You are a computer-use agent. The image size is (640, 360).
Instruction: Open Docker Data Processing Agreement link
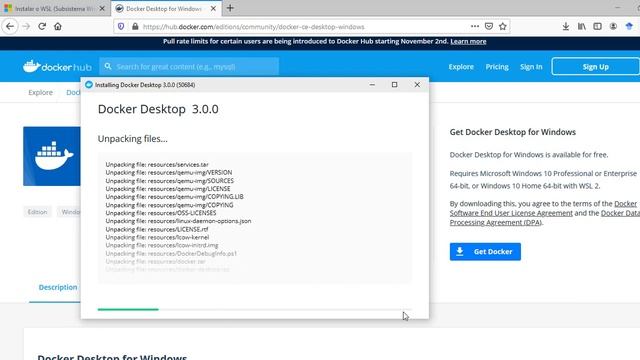click(496, 222)
